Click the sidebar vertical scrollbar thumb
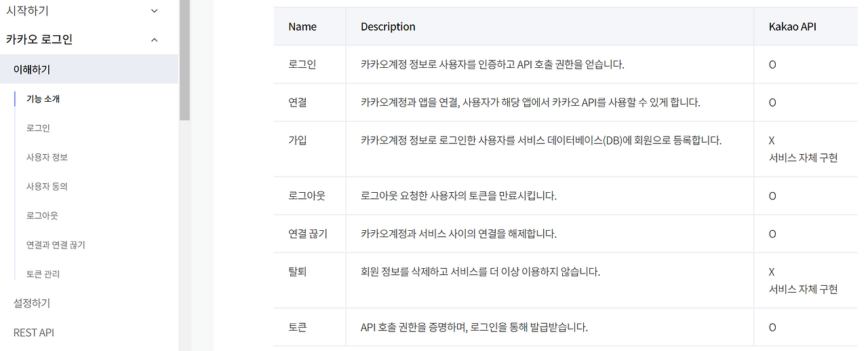The height and width of the screenshot is (351, 868). [184, 60]
